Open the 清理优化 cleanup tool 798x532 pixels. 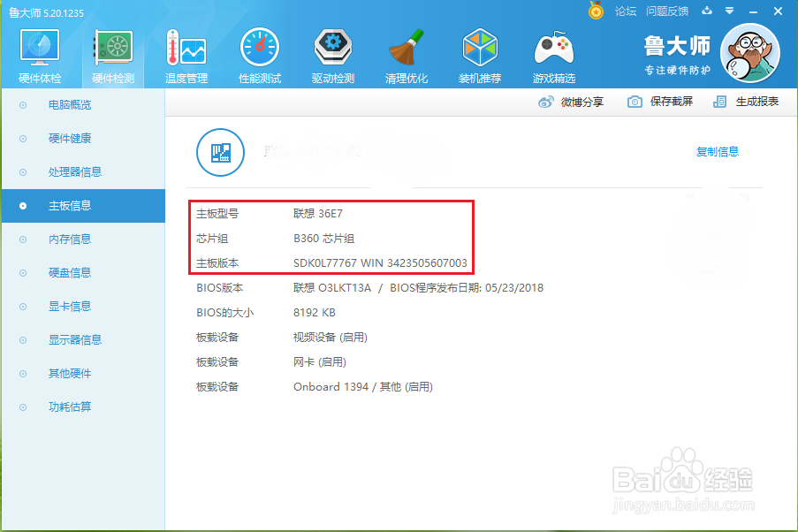coord(407,55)
